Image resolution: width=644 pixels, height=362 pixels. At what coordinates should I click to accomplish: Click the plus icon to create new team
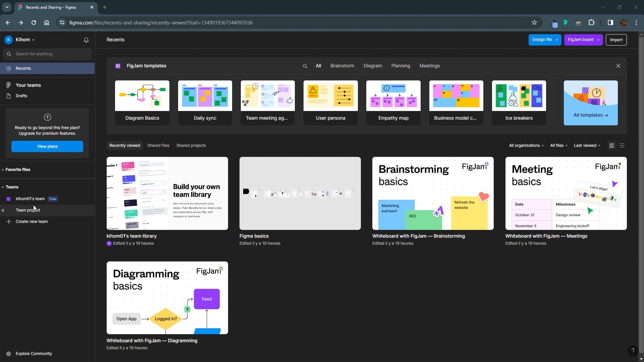[x=9, y=222]
